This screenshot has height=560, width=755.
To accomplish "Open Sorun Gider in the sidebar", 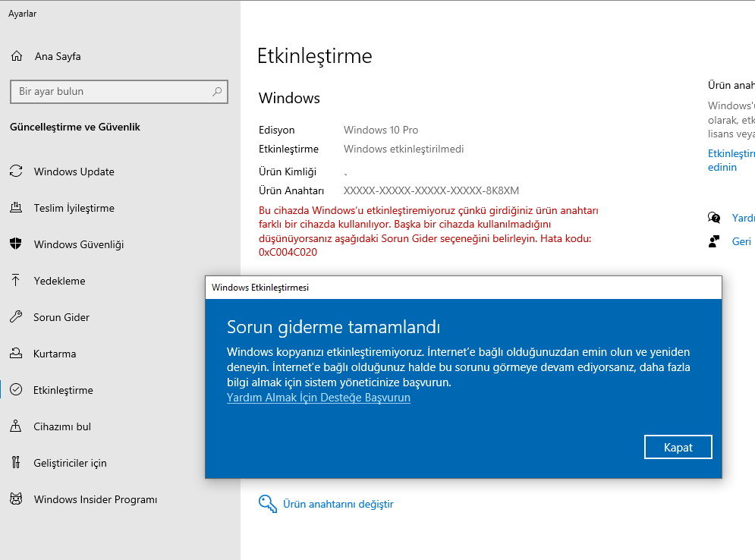I will (x=61, y=317).
